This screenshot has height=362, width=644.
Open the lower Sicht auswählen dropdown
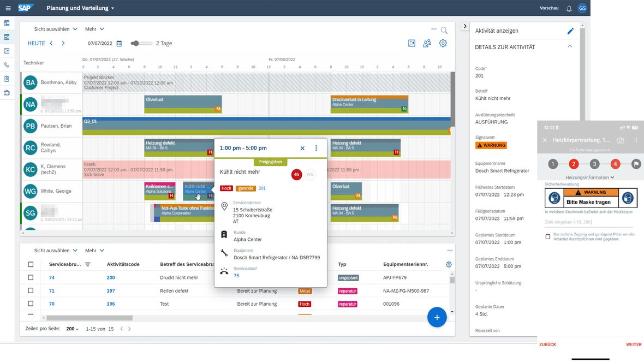pyautogui.click(x=56, y=251)
